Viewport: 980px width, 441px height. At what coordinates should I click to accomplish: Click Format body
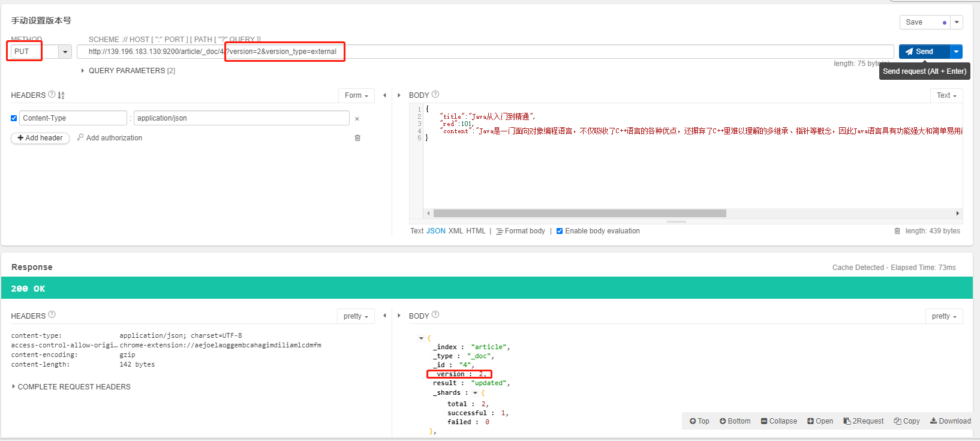coord(521,231)
